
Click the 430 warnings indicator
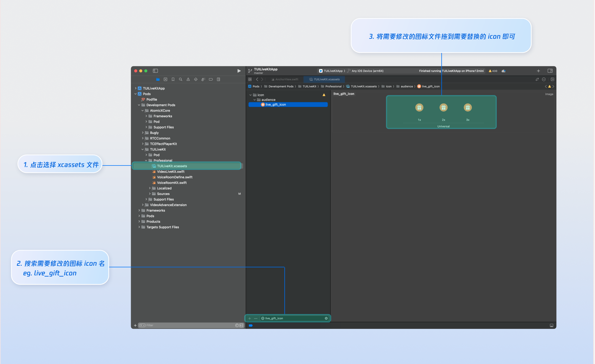point(493,71)
